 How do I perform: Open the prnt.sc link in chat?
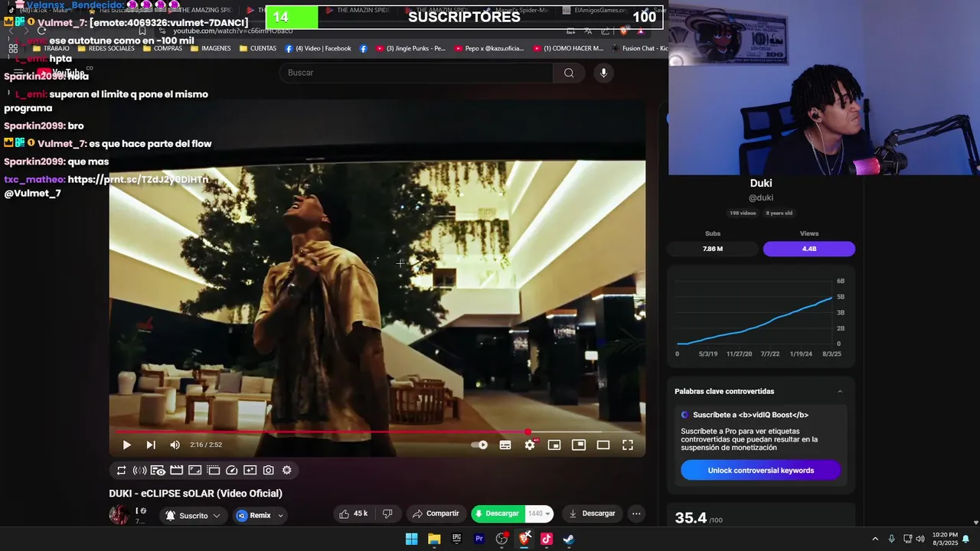point(138,180)
